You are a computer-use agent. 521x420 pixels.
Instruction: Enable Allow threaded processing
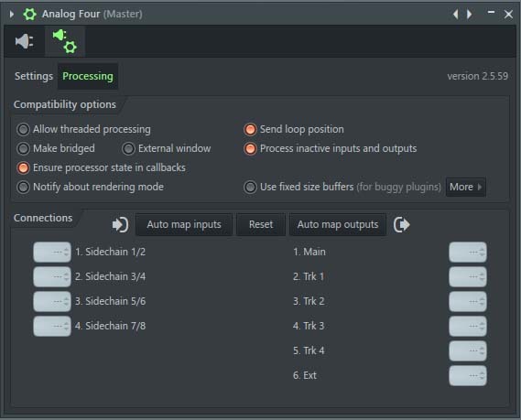23,130
